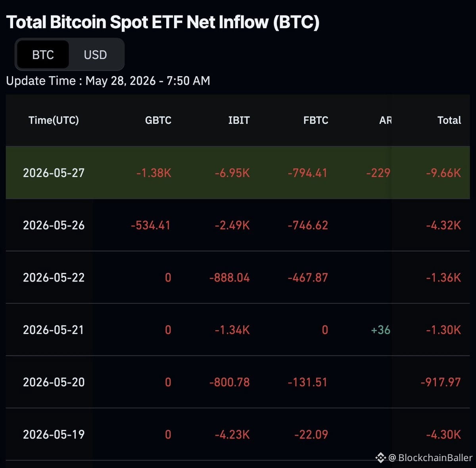Viewport: 476px width, 468px height.
Task: Click the Total Bitcoin Spot ETF title
Action: pos(163,22)
